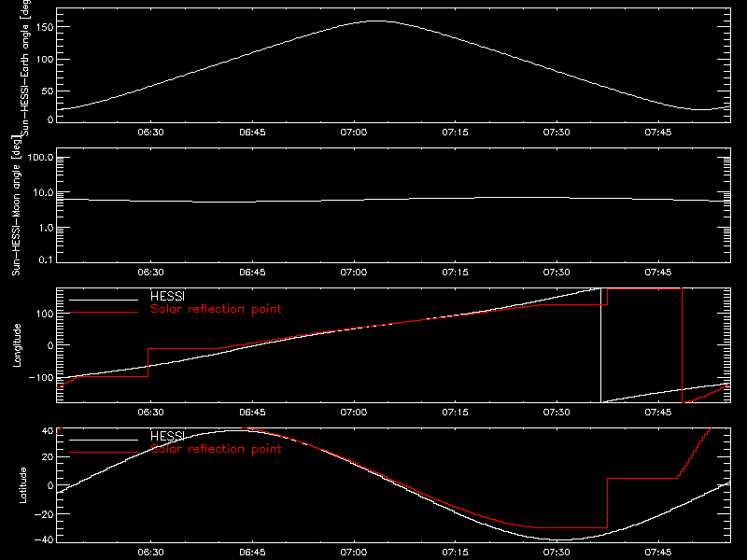Click the 0.1 tick on Moon angle plot
The width and height of the screenshot is (747, 560).
[x=46, y=259]
